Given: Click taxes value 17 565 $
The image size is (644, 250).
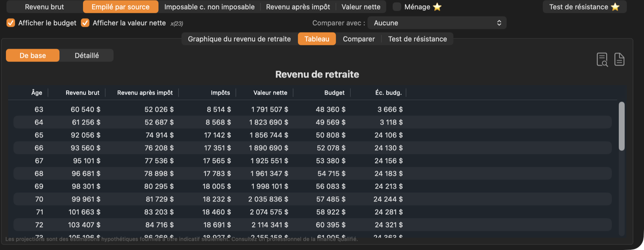Looking at the screenshot, I should (x=217, y=160).
